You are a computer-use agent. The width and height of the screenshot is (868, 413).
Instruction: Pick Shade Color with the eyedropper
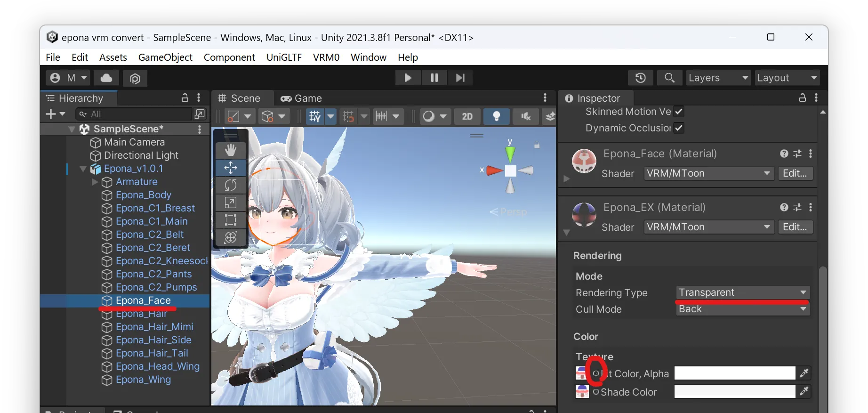[x=804, y=391]
